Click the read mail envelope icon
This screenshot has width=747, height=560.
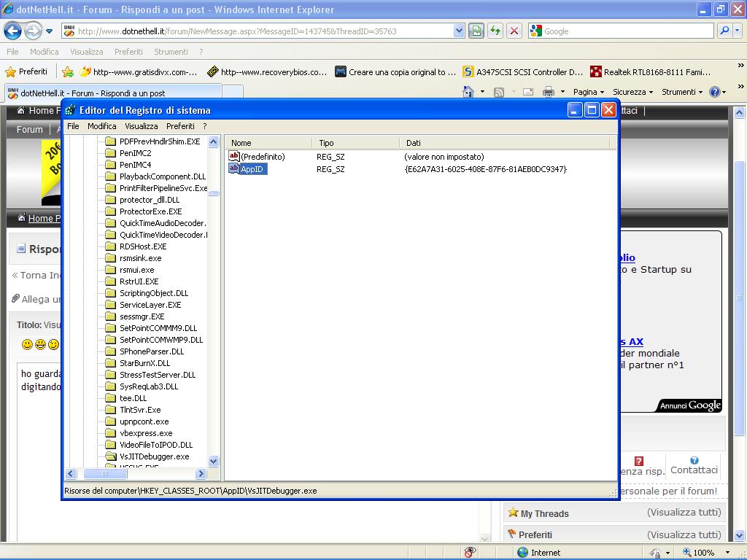(x=528, y=92)
